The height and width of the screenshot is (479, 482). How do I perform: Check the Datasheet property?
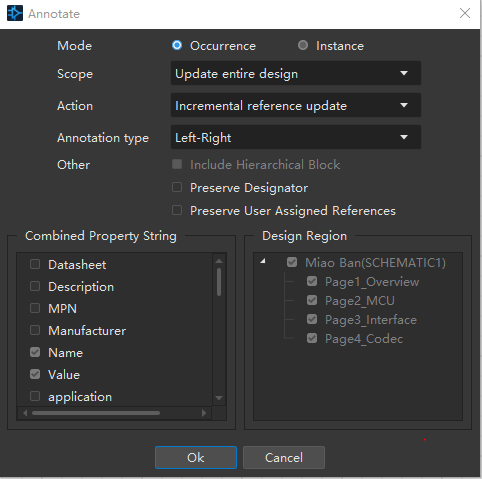click(35, 264)
